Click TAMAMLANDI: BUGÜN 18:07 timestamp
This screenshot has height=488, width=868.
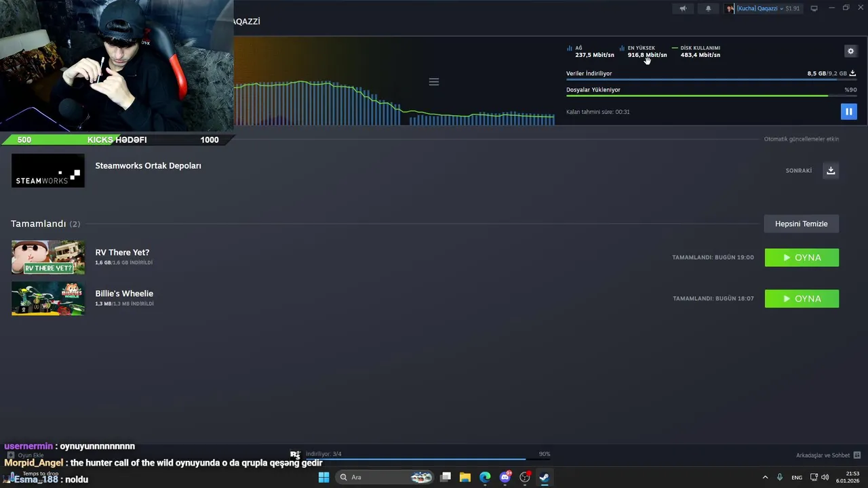click(x=713, y=299)
